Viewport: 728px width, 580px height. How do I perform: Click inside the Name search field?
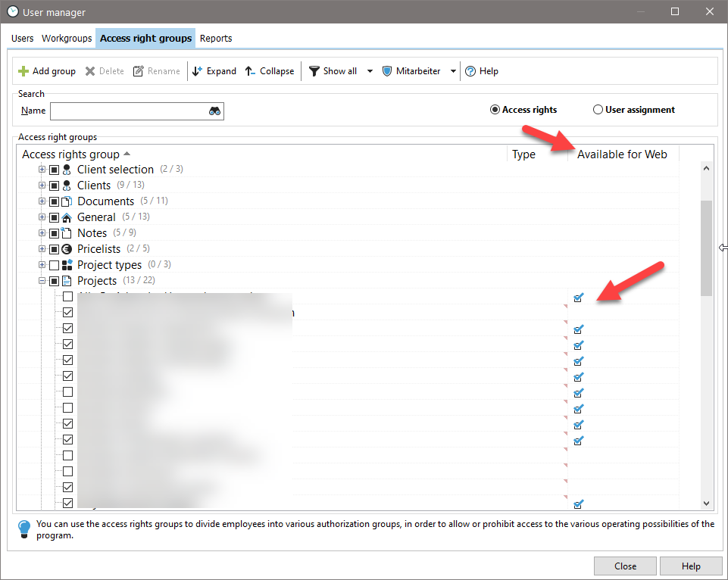[x=129, y=111]
